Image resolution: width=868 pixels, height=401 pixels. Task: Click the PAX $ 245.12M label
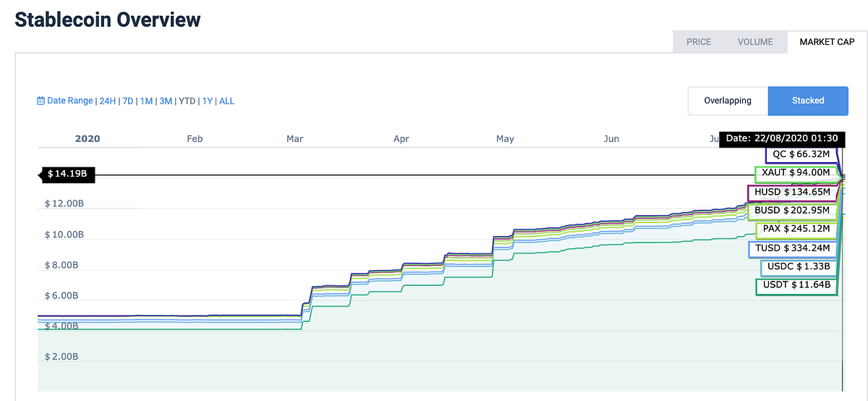tap(796, 229)
